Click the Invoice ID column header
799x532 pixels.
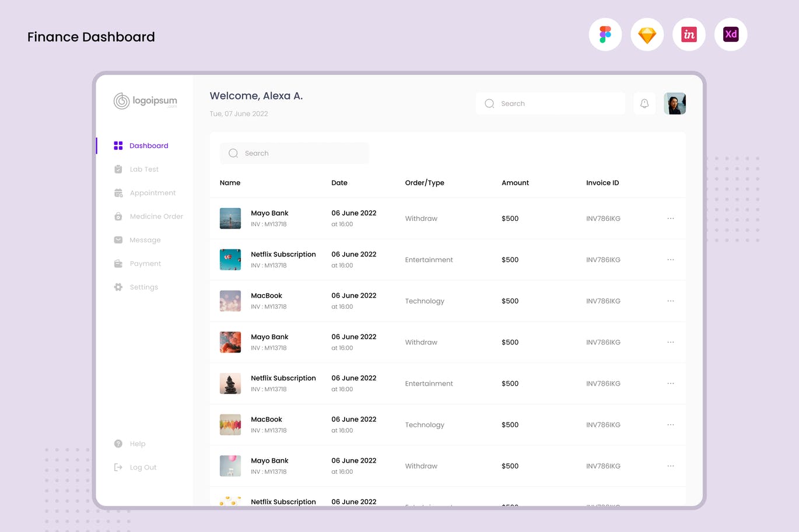pos(602,182)
